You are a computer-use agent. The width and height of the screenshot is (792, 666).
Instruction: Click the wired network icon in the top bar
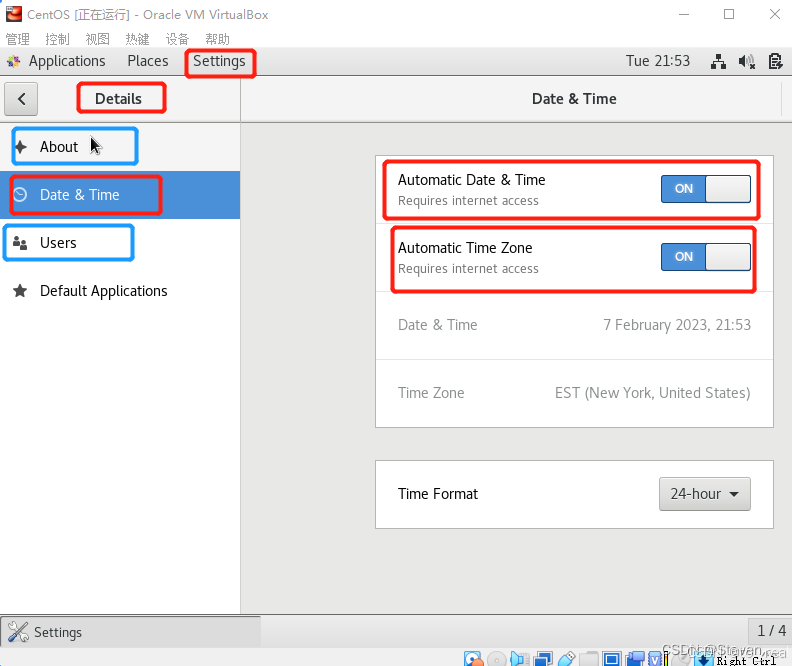(718, 62)
